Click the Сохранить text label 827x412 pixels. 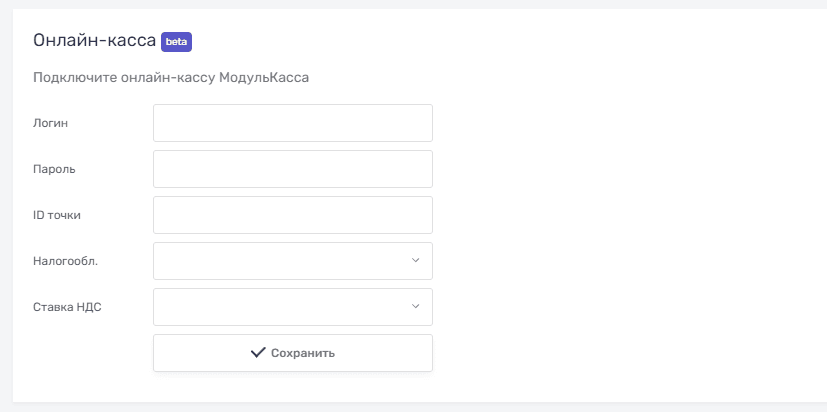coord(302,353)
